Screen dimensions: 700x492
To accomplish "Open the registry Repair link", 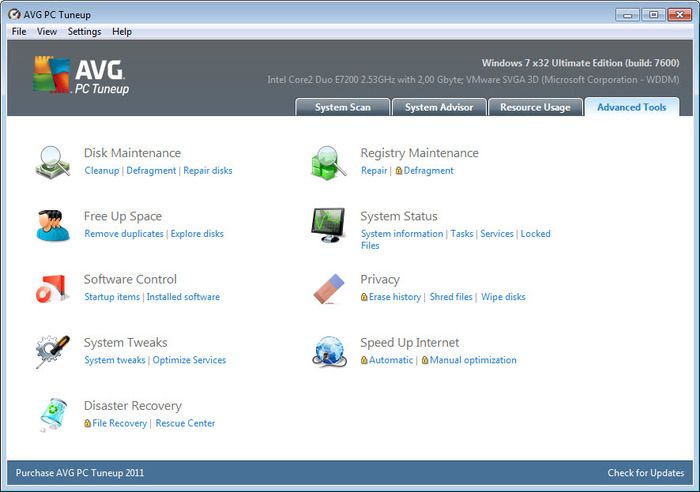I will point(374,171).
